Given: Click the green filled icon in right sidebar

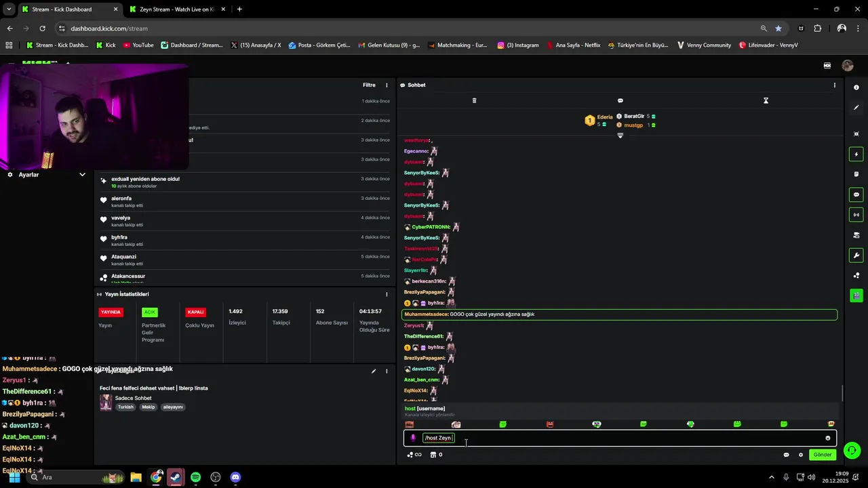Looking at the screenshot, I should pos(856,296).
